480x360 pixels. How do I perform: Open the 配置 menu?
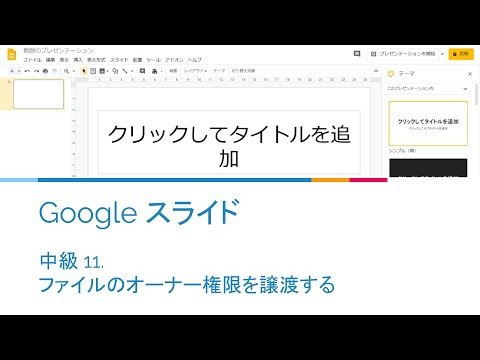pyautogui.click(x=137, y=60)
